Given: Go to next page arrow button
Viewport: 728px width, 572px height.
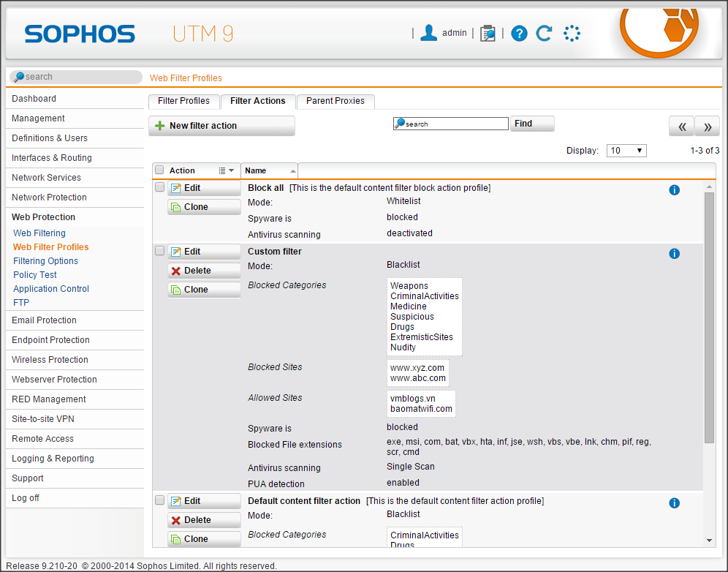Looking at the screenshot, I should (x=707, y=127).
